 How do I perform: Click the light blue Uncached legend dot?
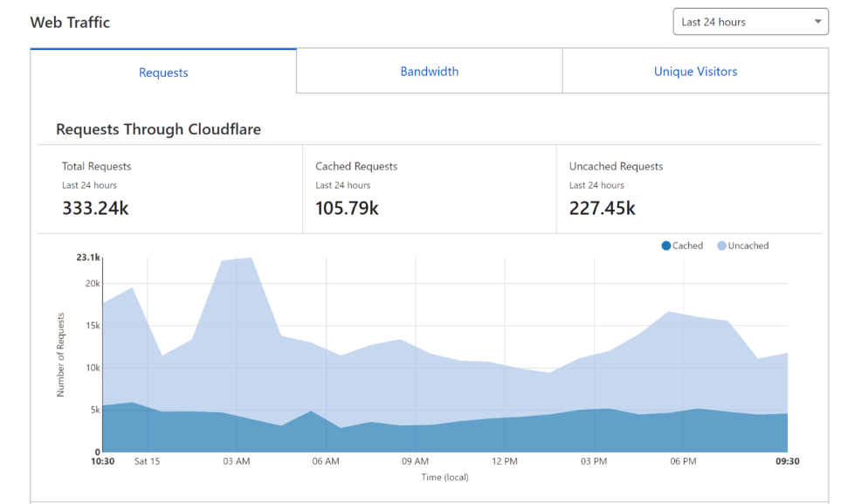[x=721, y=246]
